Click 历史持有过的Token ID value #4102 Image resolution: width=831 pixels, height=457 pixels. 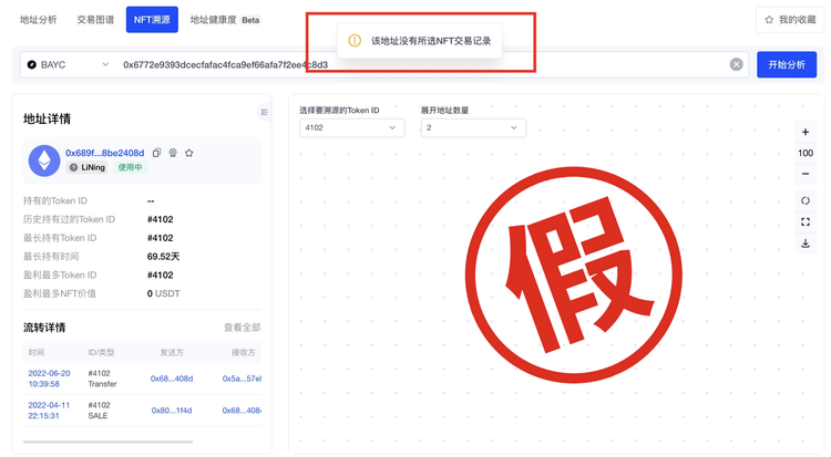tap(160, 219)
